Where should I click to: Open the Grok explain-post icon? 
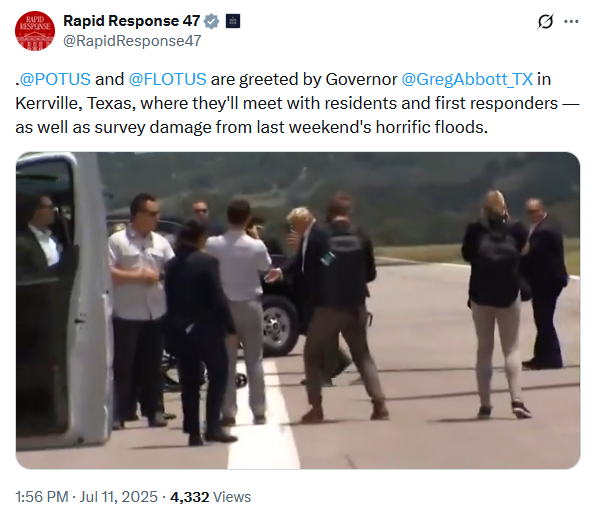[545, 22]
